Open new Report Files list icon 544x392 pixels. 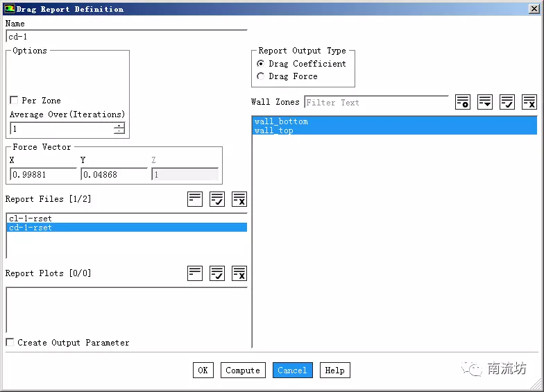pos(195,199)
